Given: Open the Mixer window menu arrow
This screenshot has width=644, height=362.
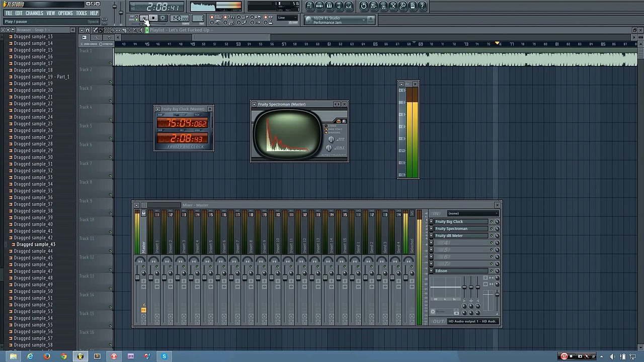Looking at the screenshot, I should [136, 205].
